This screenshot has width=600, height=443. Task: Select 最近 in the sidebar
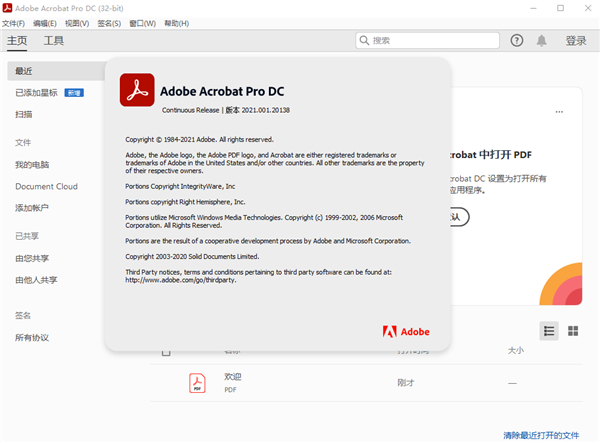(56, 71)
